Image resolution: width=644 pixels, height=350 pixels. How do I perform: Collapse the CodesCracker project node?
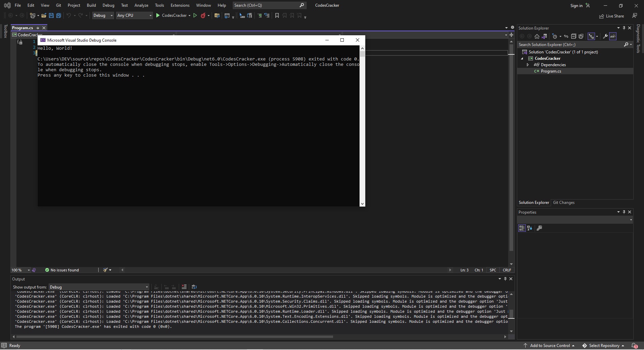pos(522,58)
